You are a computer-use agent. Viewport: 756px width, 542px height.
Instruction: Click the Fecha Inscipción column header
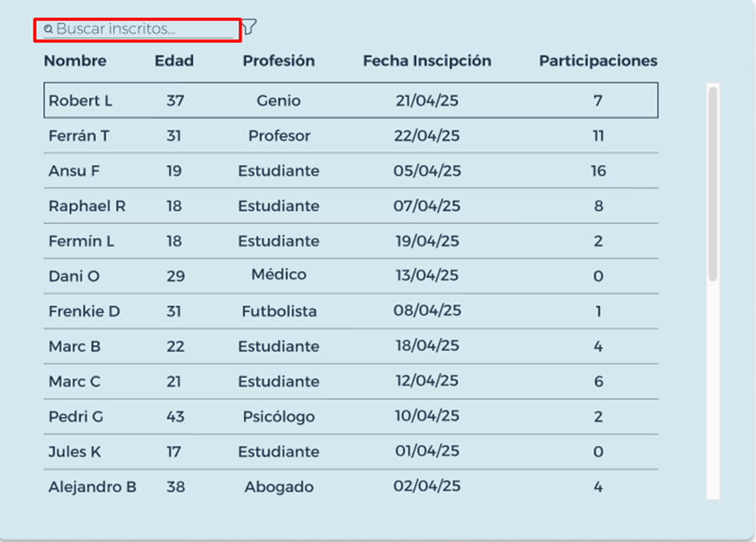[x=427, y=60]
